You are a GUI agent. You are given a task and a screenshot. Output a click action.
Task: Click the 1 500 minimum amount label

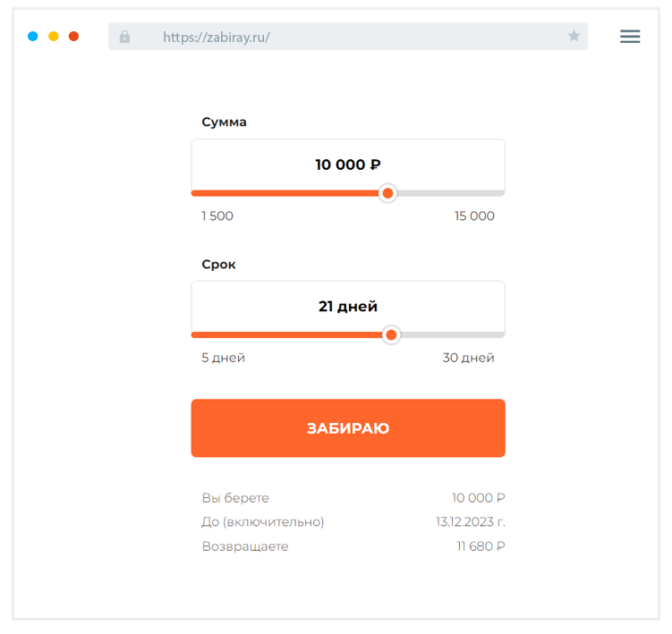pyautogui.click(x=217, y=216)
